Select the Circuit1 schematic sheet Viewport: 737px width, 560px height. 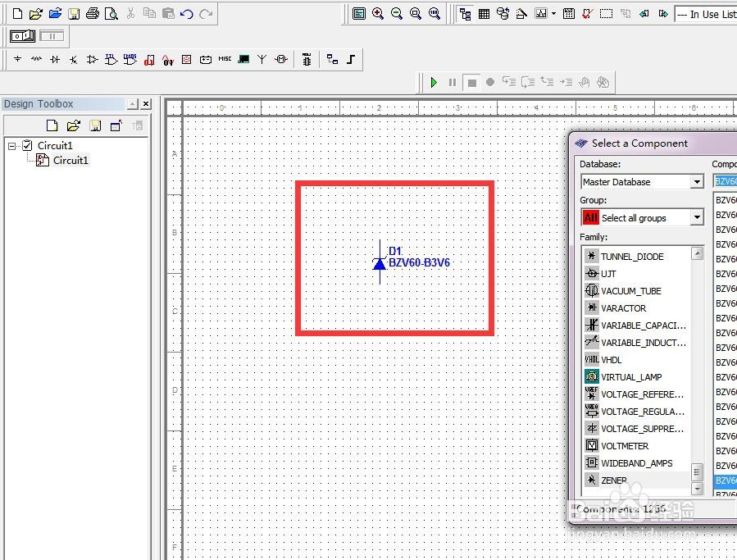pos(71,161)
